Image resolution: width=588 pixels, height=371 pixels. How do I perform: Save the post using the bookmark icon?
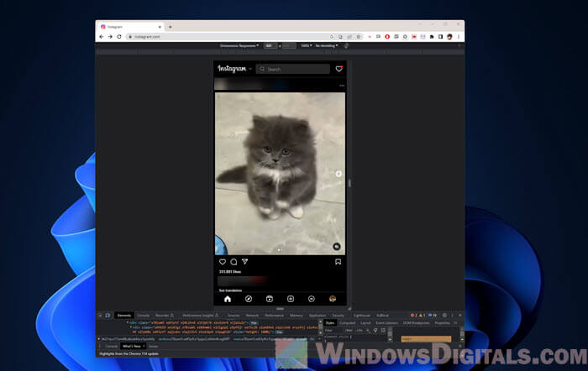point(339,262)
